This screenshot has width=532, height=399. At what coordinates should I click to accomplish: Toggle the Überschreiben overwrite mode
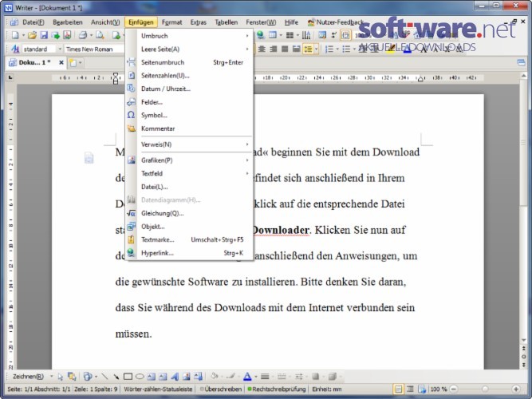tap(221, 389)
